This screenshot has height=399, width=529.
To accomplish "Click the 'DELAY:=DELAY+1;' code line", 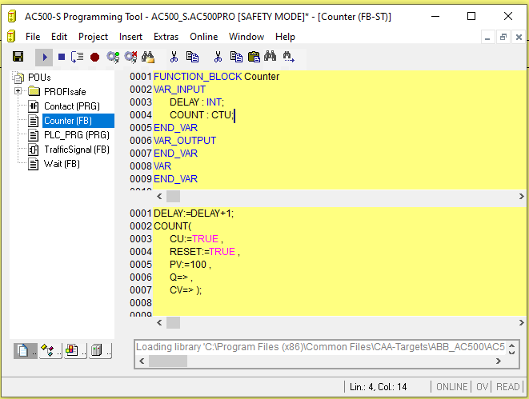I will tap(193, 213).
